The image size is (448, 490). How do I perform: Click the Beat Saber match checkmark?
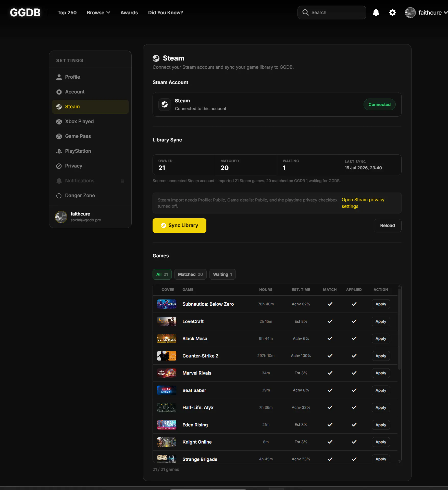tap(330, 390)
